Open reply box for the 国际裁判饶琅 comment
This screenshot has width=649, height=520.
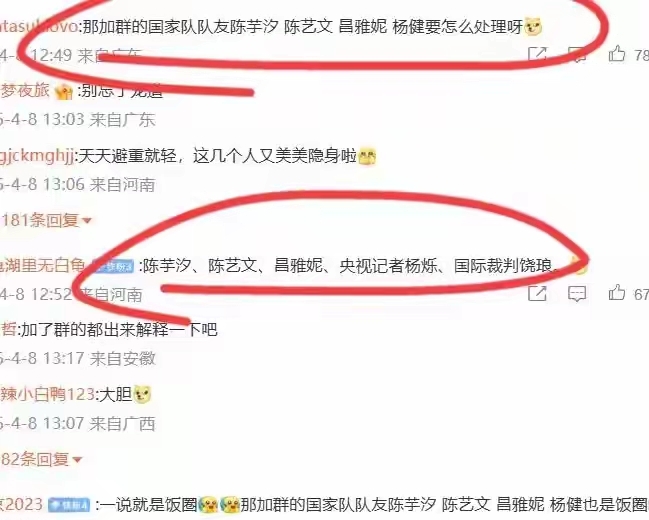pos(577,294)
